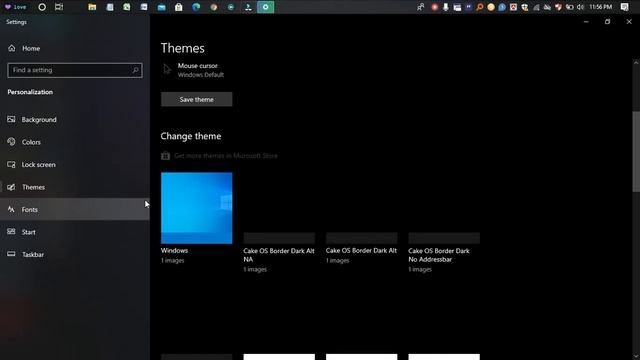This screenshot has width=640, height=360.
Task: Open Lock screen settings
Action: [75, 164]
